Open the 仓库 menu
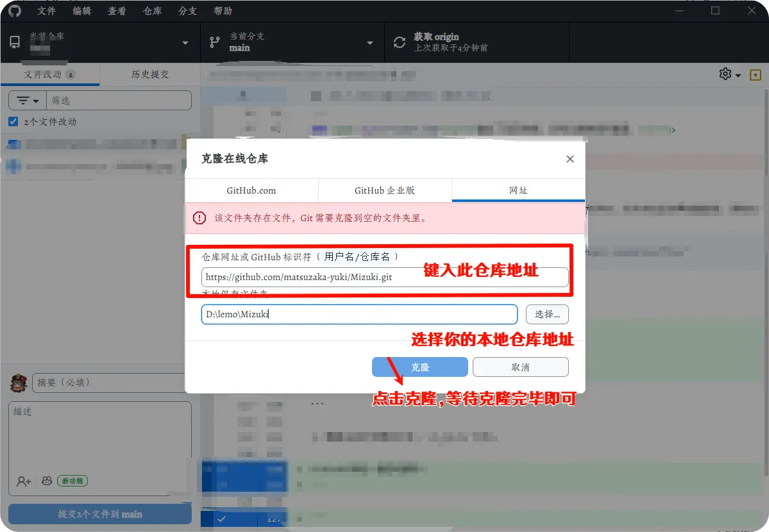Screen dimensions: 769x532 coord(153,11)
